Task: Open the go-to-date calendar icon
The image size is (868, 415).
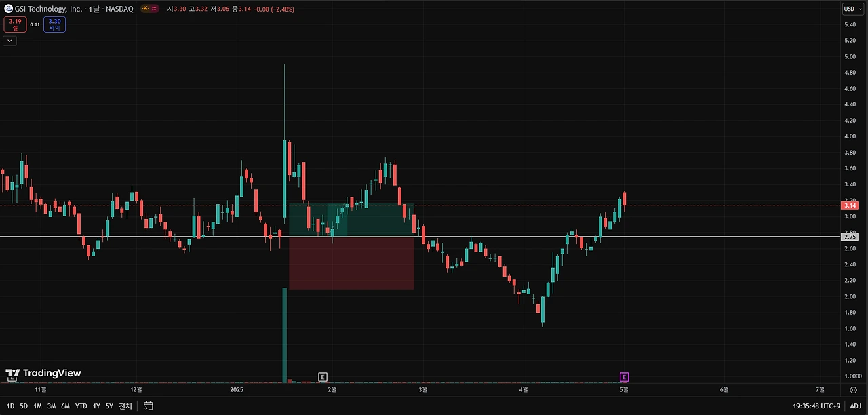Action: (x=149, y=406)
